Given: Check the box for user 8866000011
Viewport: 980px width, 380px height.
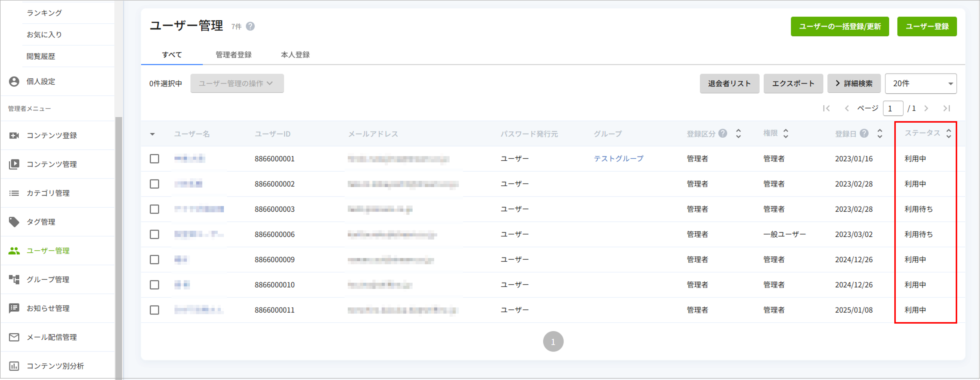Looking at the screenshot, I should [x=154, y=310].
